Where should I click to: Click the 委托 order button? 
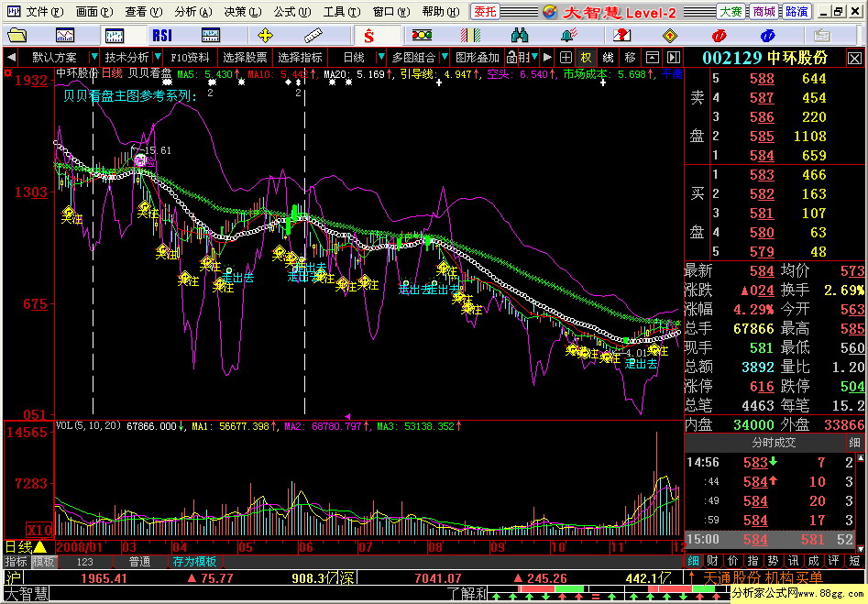(485, 12)
